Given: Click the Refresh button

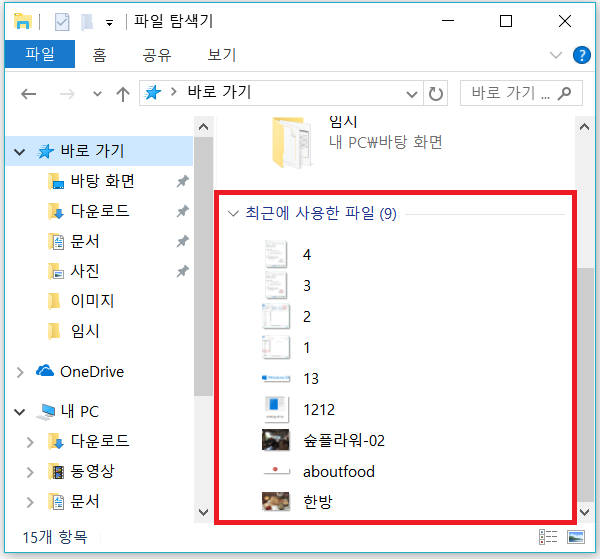Looking at the screenshot, I should click(435, 93).
